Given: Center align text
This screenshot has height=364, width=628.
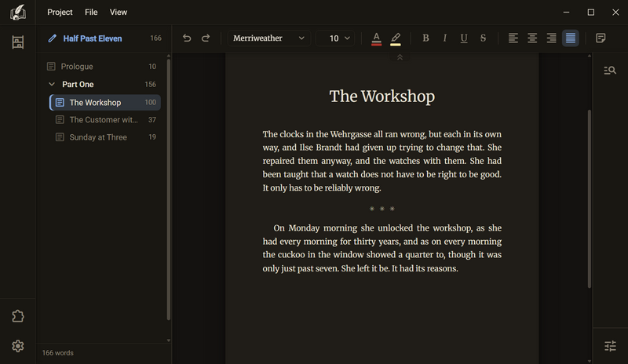Looking at the screenshot, I should (532, 38).
